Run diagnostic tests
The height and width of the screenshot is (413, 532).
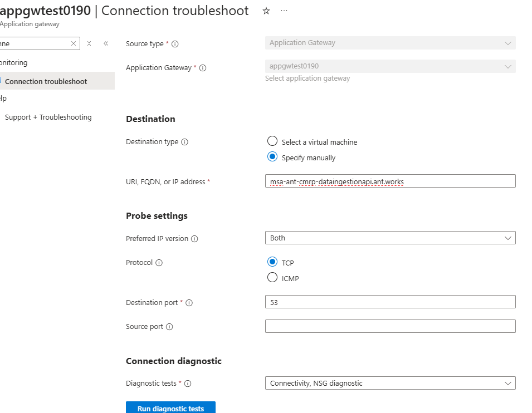pyautogui.click(x=170, y=408)
